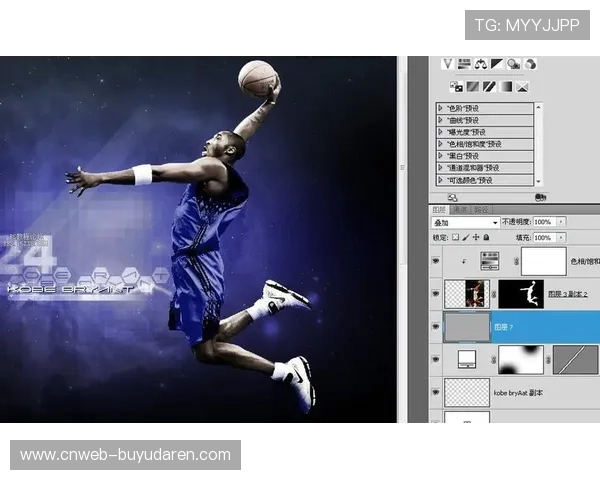Select the 图层 3 副本 2 layer mask thumbnail

point(519,293)
